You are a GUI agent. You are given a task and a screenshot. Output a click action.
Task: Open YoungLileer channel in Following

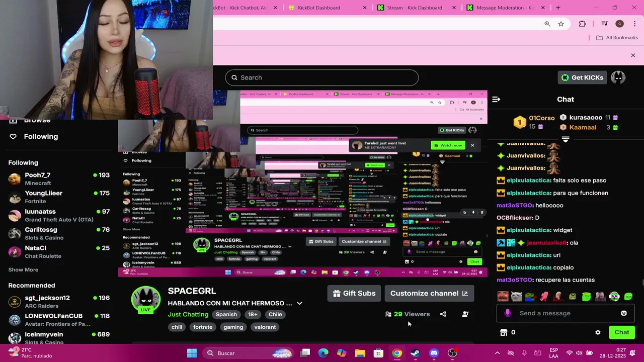coord(59,197)
